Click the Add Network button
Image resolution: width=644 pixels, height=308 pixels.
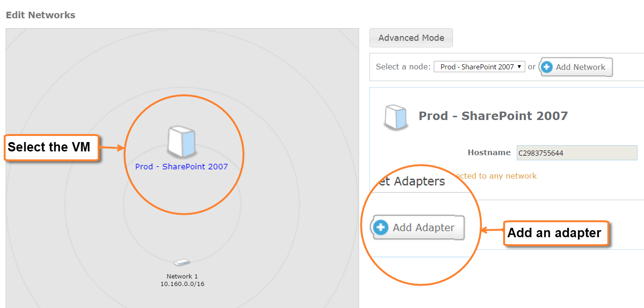576,67
